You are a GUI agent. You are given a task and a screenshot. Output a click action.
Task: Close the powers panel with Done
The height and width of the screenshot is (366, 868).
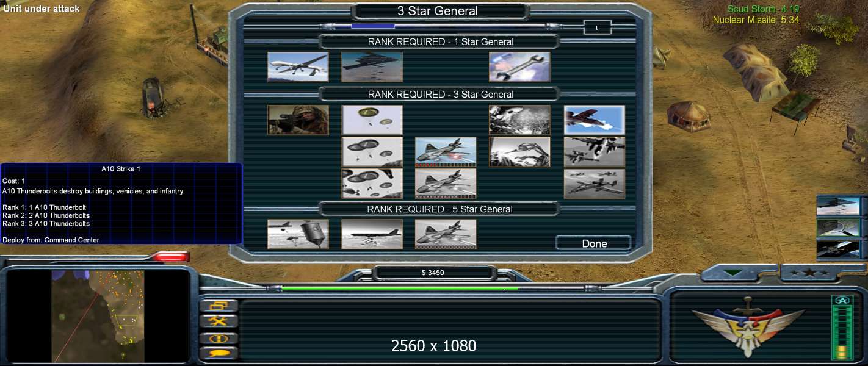click(594, 243)
